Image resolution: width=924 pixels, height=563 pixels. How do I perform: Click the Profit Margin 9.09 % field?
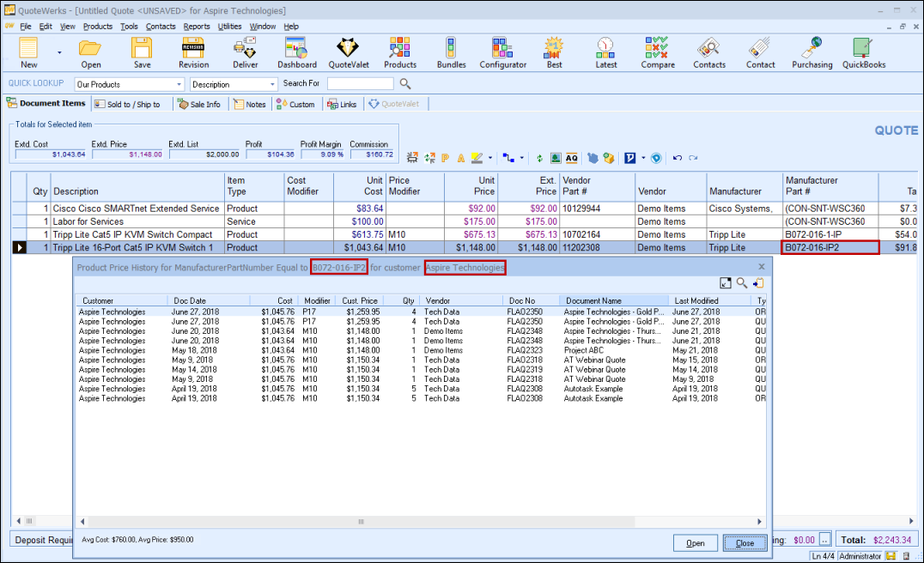(323, 154)
